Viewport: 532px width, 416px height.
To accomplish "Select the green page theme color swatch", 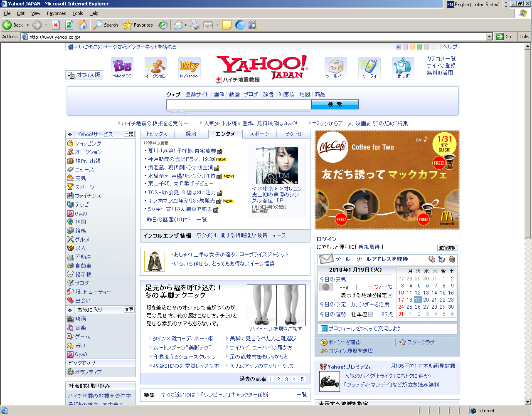I will tap(419, 47).
